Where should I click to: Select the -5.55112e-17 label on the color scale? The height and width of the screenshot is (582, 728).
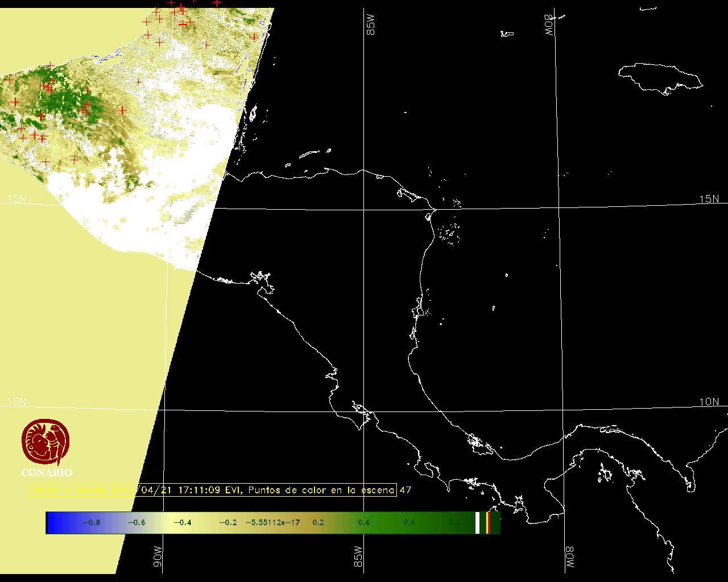tap(272, 522)
